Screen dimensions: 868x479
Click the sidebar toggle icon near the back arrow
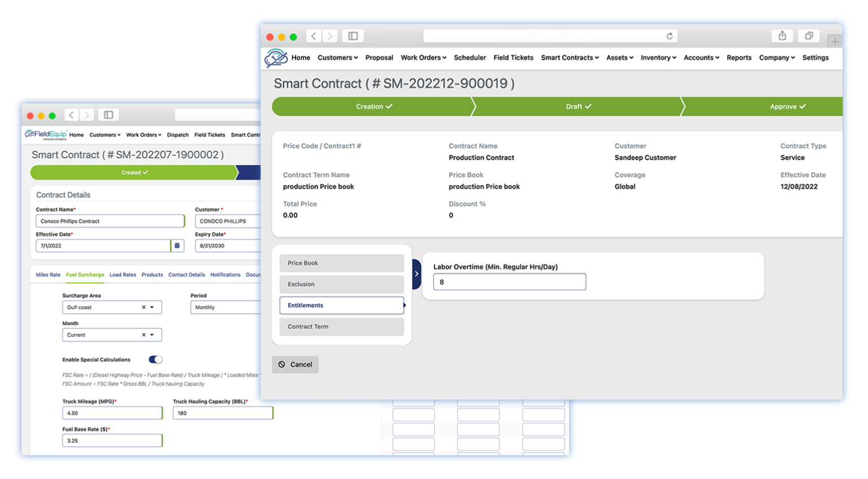(x=353, y=35)
